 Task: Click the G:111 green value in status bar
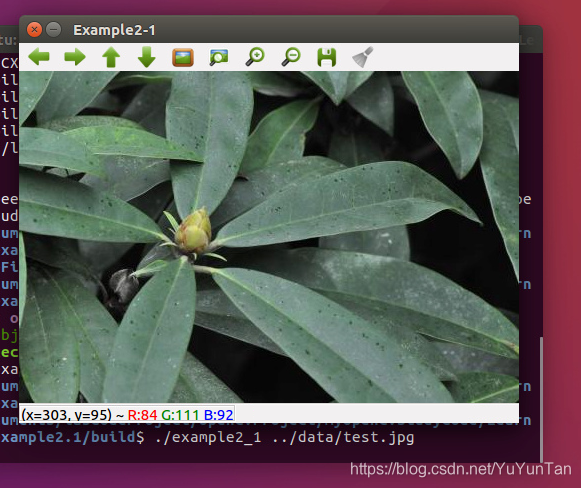[x=180, y=415]
